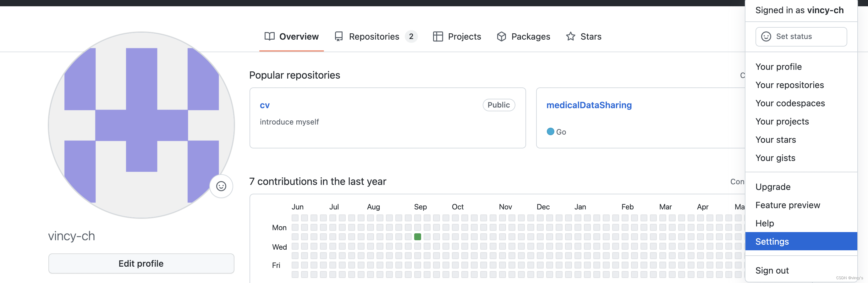Click the vincy-ch username below avatar
The image size is (868, 283).
(x=71, y=236)
